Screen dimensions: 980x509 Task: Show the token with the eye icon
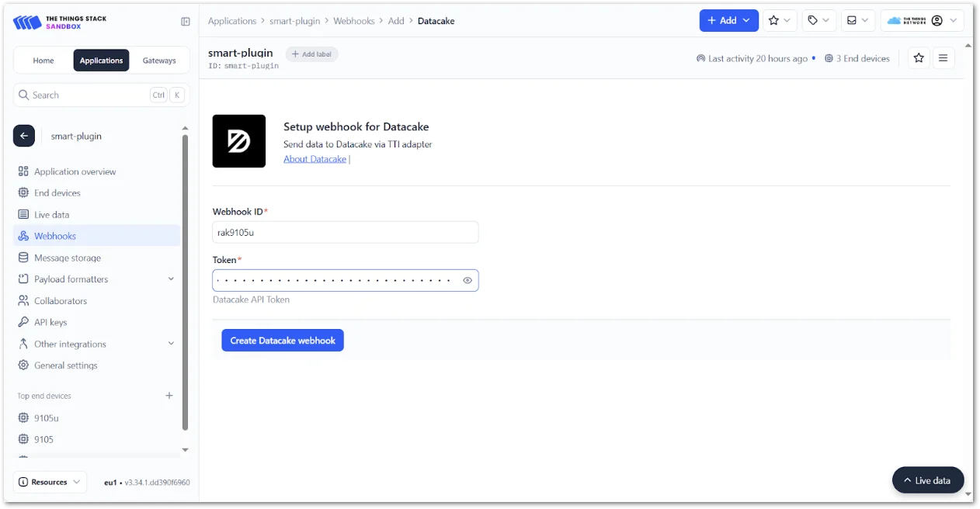pos(467,280)
